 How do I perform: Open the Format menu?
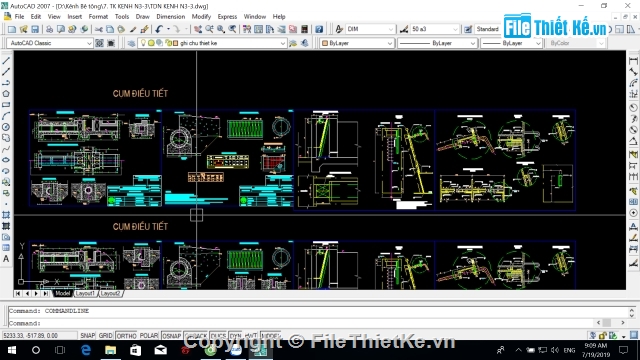[x=98, y=17]
